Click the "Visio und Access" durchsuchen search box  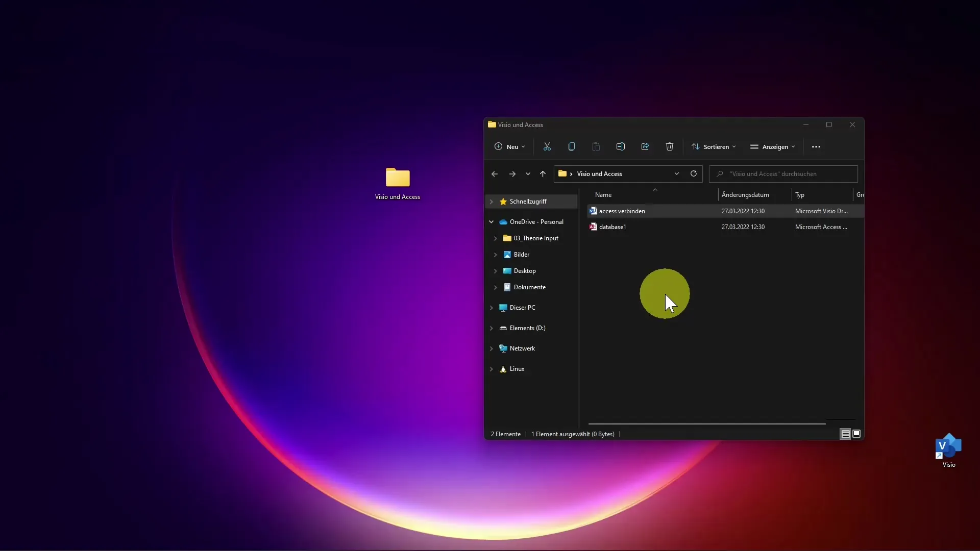(783, 174)
